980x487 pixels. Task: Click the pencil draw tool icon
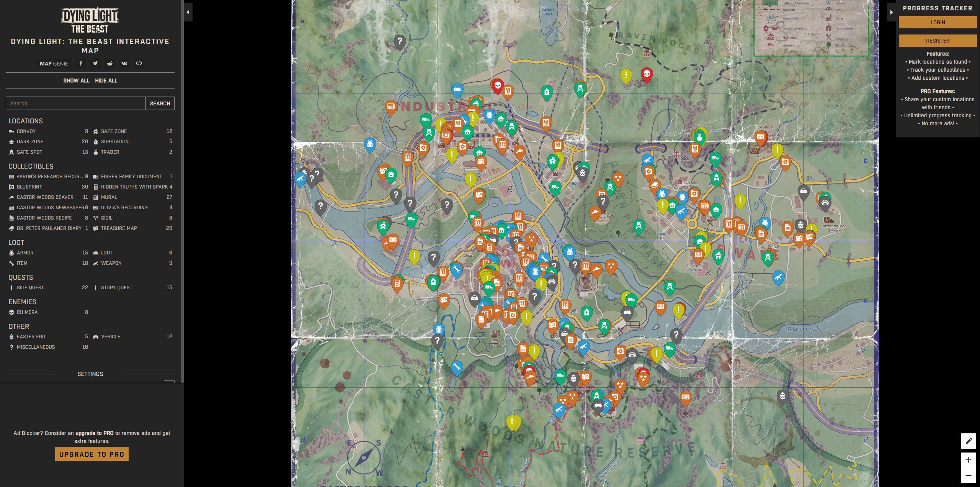[x=968, y=441]
